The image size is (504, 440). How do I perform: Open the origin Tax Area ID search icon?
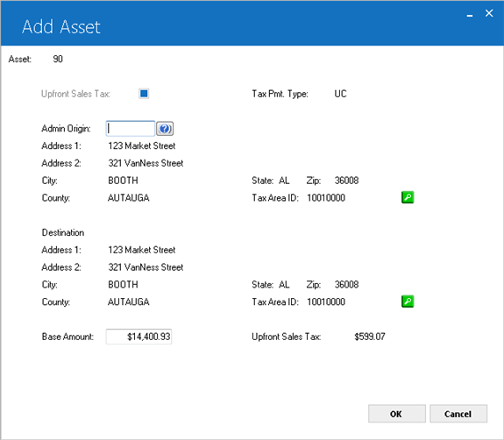pyautogui.click(x=408, y=197)
